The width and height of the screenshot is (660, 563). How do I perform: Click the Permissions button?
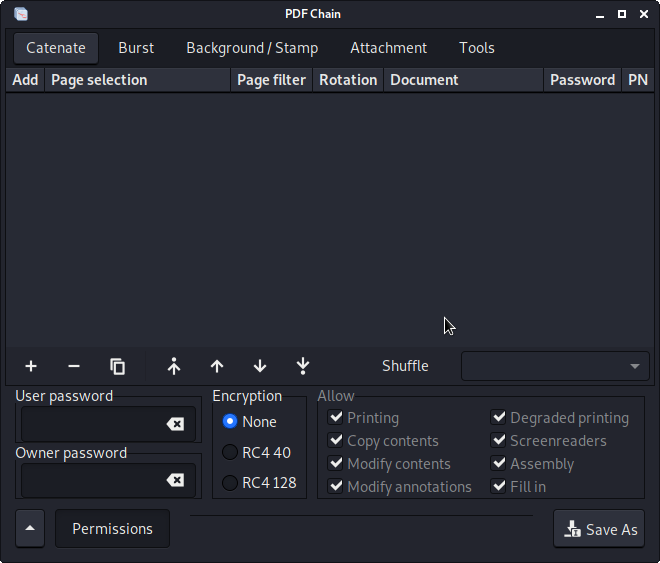pyautogui.click(x=112, y=528)
